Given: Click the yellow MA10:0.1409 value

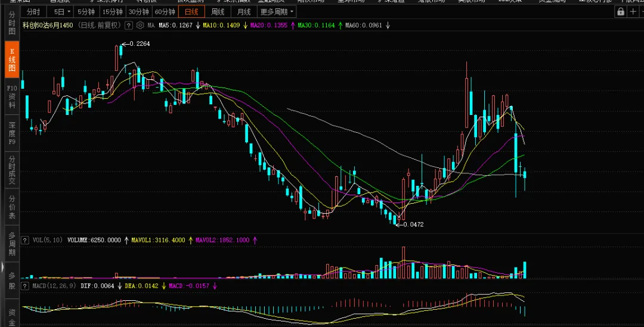Looking at the screenshot, I should click(x=221, y=26).
